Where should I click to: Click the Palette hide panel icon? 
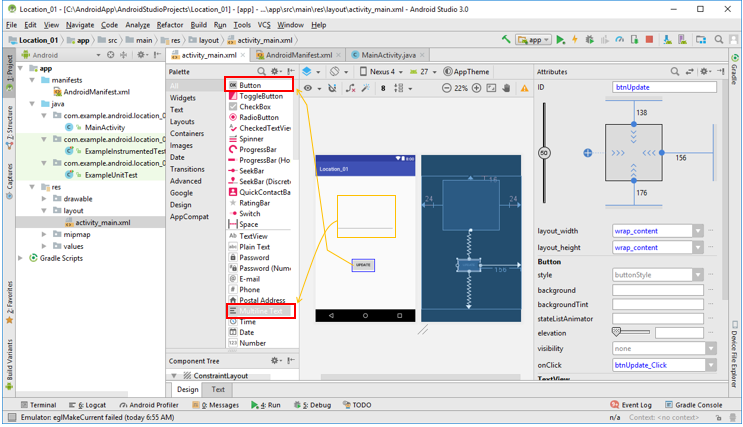(x=290, y=72)
